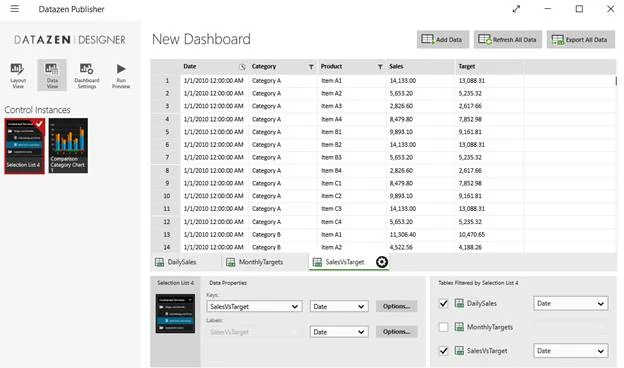Select row number 1 header
The height and width of the screenshot is (368, 624).
(x=166, y=81)
